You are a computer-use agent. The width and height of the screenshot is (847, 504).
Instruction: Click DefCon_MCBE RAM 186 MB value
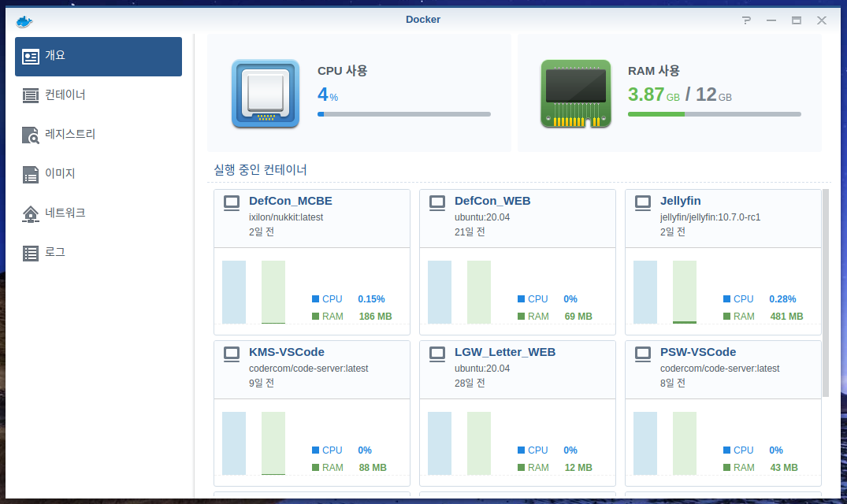coord(375,317)
